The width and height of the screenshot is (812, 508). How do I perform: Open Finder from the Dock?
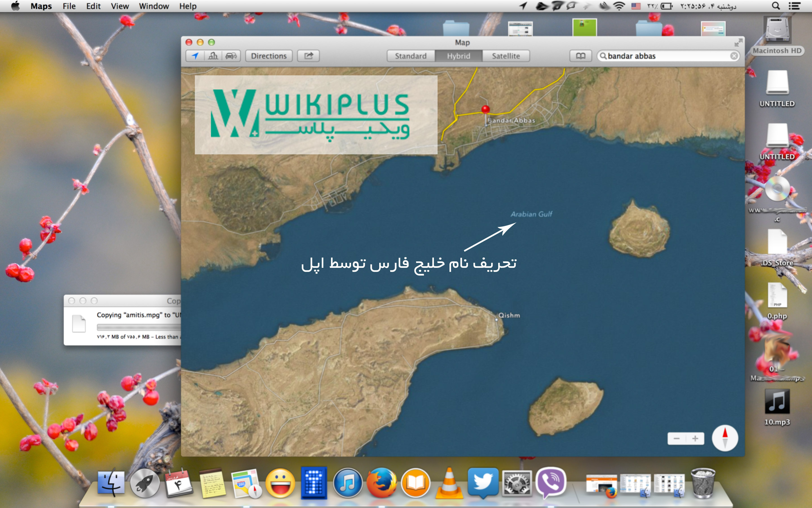click(x=111, y=483)
